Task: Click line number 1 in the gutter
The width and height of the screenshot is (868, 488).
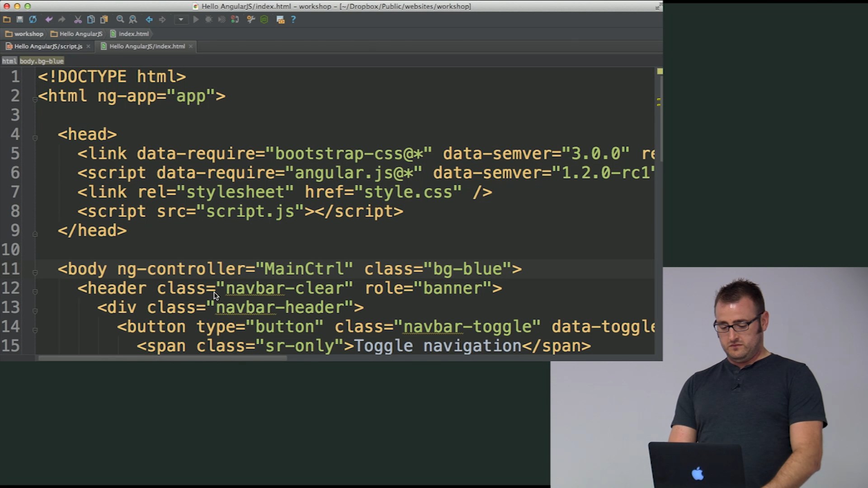Action: [x=15, y=77]
